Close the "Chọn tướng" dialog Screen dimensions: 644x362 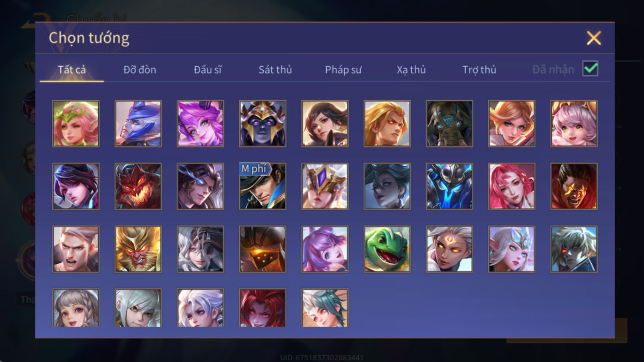click(594, 38)
